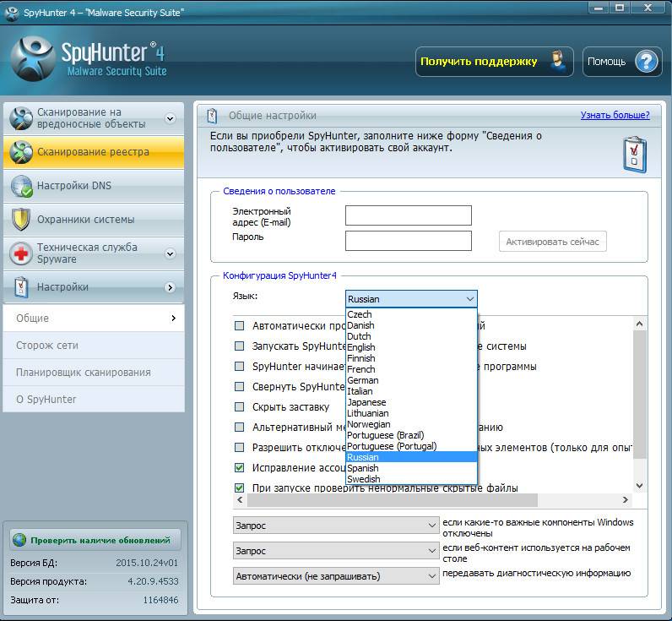Click Активировать сейчас button
This screenshot has height=621, width=672.
point(552,242)
